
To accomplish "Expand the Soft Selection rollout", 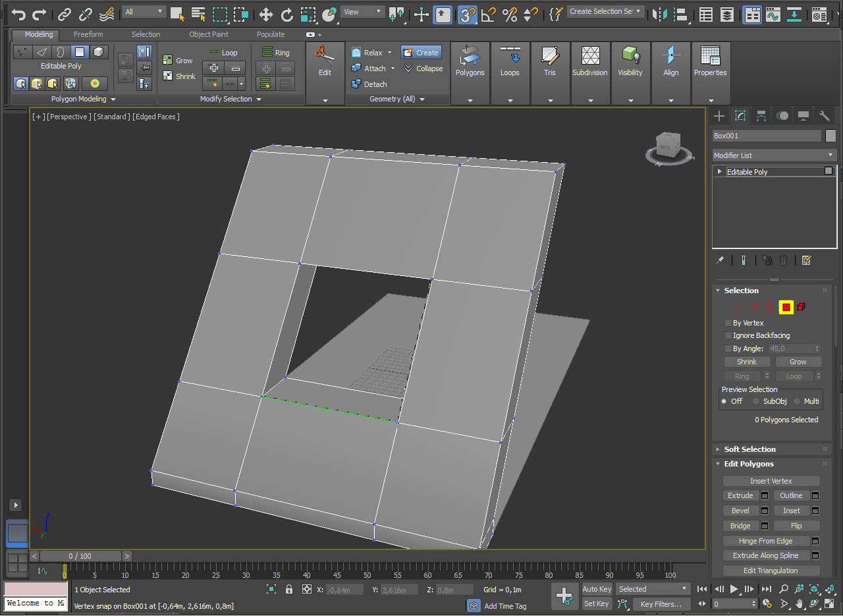I will 749,449.
